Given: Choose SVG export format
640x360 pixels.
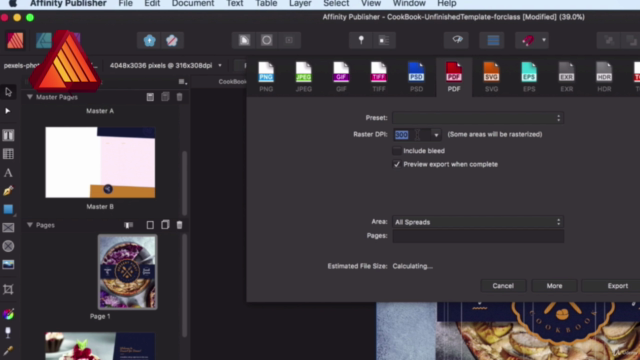Looking at the screenshot, I should 491,76.
